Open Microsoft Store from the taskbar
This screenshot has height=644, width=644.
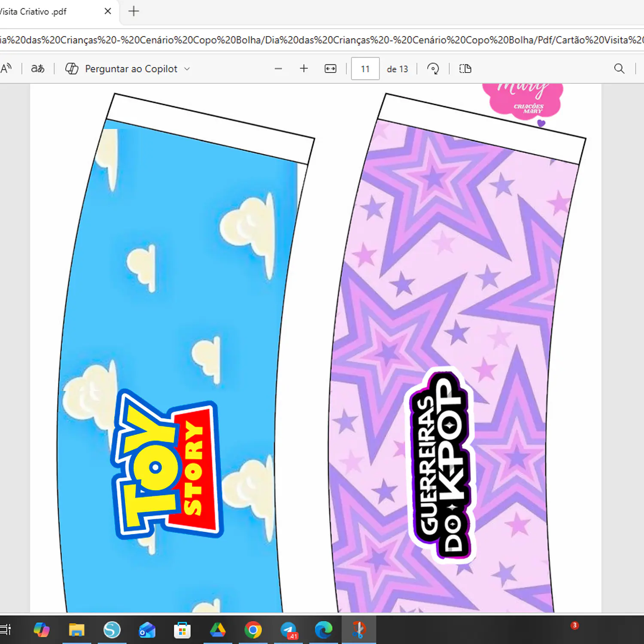182,630
